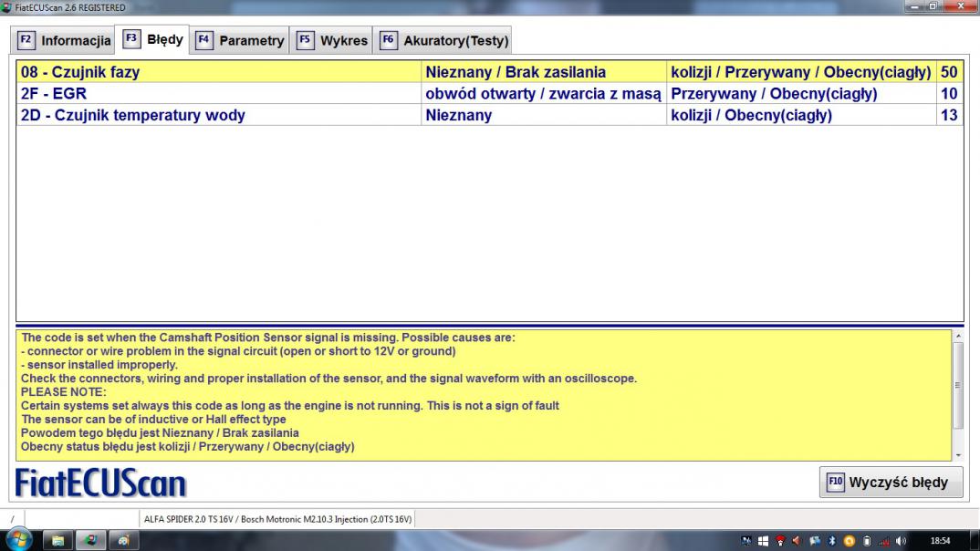Minimize the FiatECUScan window

(x=914, y=6)
